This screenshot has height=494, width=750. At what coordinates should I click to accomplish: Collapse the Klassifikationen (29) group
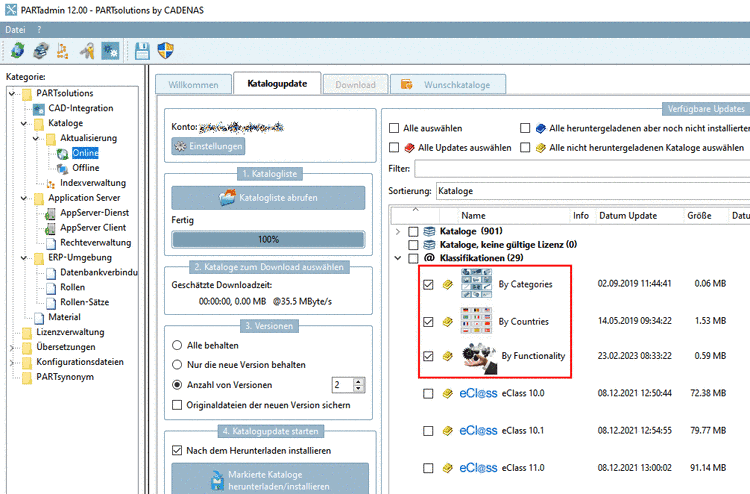pyautogui.click(x=397, y=258)
